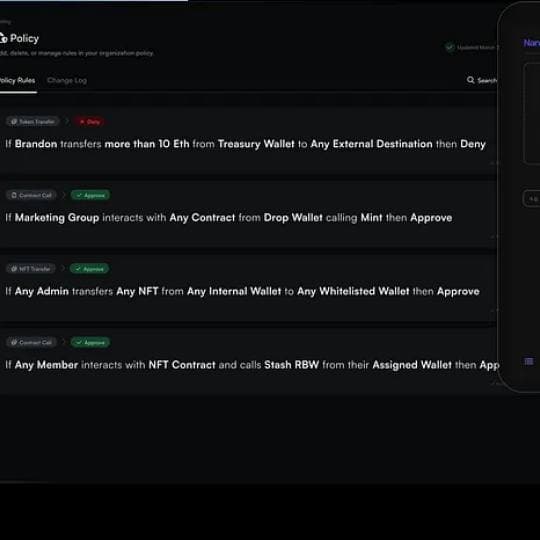This screenshot has width=540, height=540.
Task: Click Approve badge on Marketing Group rule
Action: 91,195
